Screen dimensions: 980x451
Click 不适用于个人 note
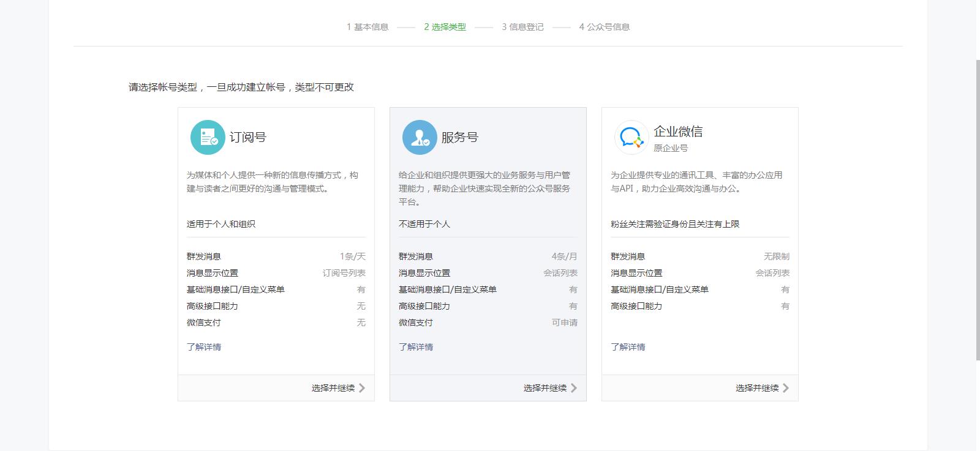pos(424,224)
